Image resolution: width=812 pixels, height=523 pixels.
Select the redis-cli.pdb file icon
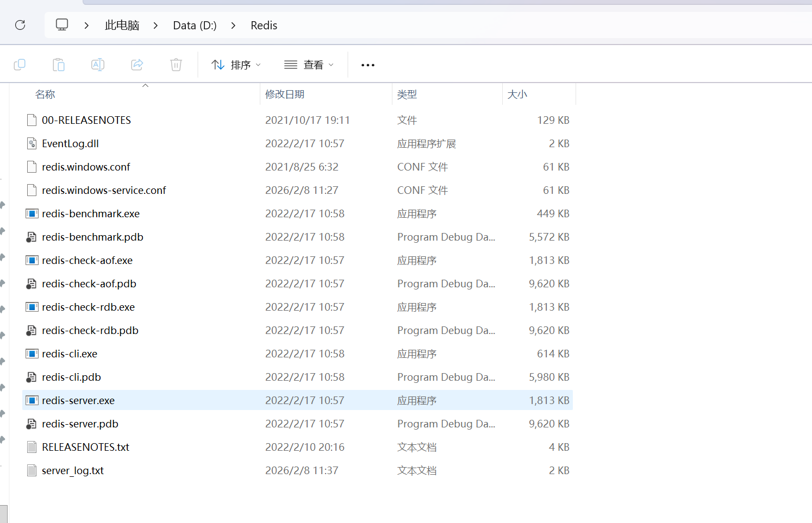[x=32, y=377]
